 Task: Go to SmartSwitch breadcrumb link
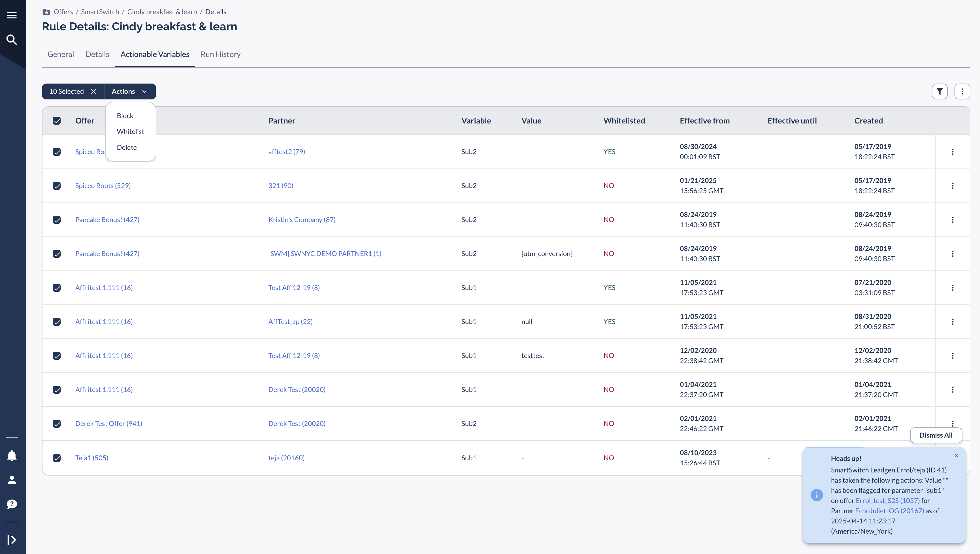[x=100, y=12]
